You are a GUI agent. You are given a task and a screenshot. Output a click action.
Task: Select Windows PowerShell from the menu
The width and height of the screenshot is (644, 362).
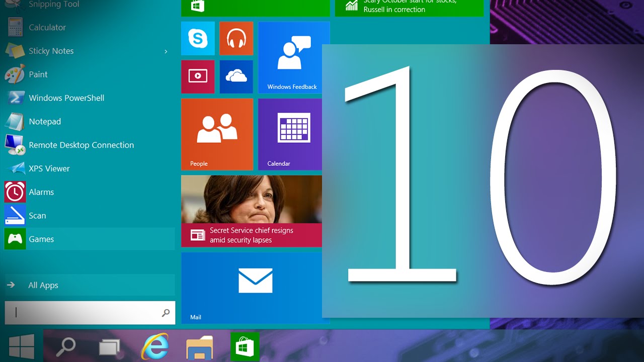(x=66, y=98)
